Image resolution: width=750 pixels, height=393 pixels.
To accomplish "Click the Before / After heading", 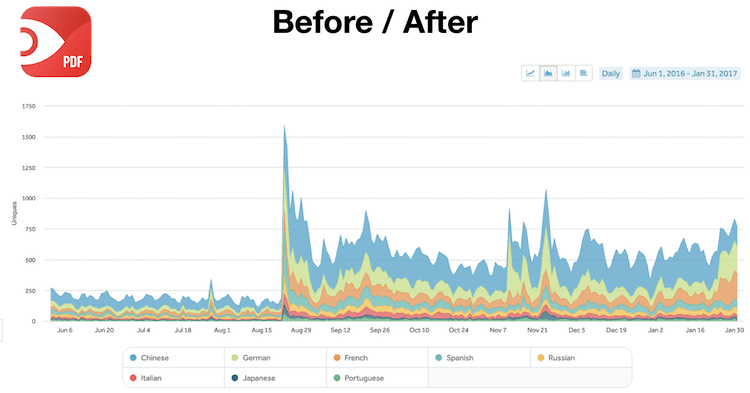I will (375, 22).
